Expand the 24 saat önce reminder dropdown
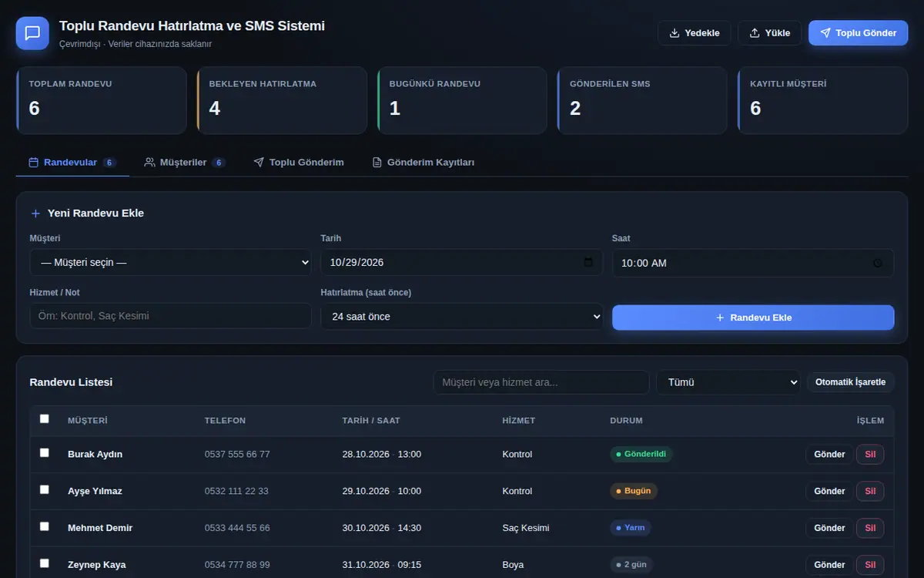 (462, 316)
